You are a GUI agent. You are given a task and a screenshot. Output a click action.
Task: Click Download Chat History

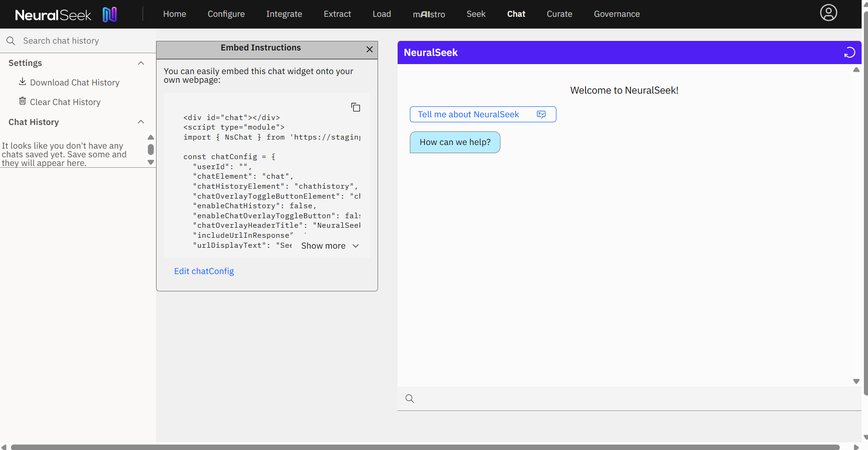coord(75,83)
